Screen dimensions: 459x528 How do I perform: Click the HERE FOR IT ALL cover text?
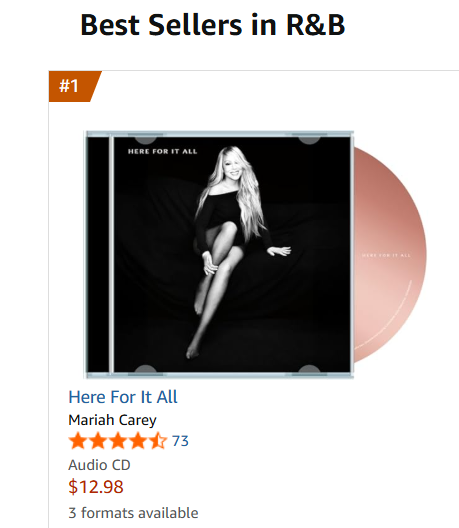(162, 152)
